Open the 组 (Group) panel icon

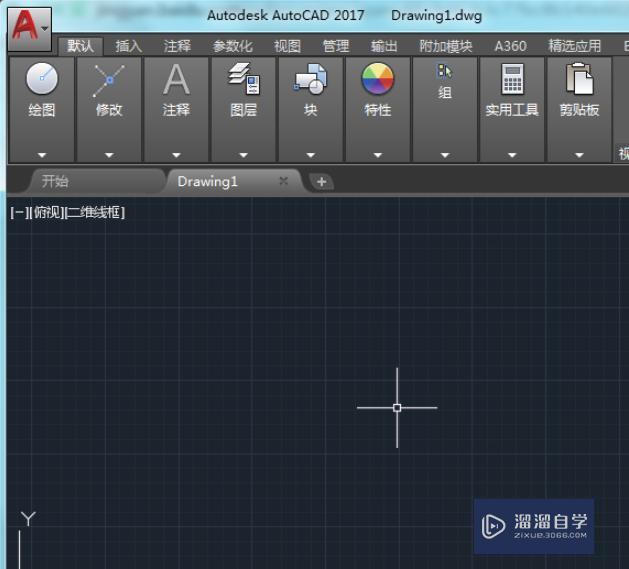(x=444, y=71)
